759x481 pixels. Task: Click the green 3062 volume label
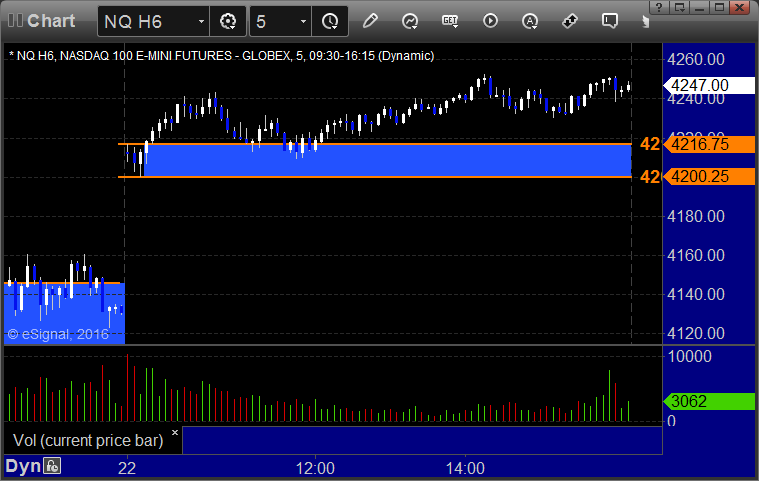click(x=709, y=401)
